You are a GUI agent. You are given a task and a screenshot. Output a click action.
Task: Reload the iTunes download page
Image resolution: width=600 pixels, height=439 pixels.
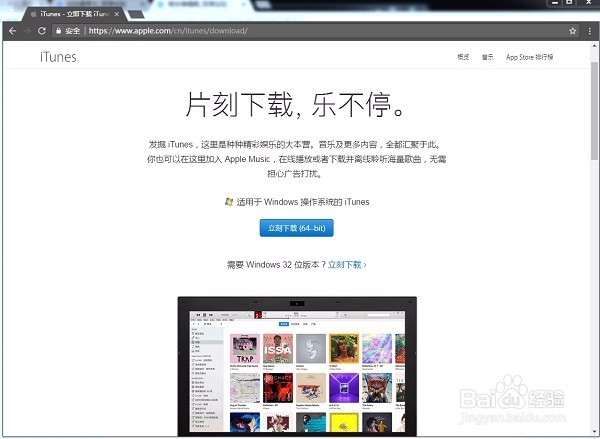[x=42, y=31]
